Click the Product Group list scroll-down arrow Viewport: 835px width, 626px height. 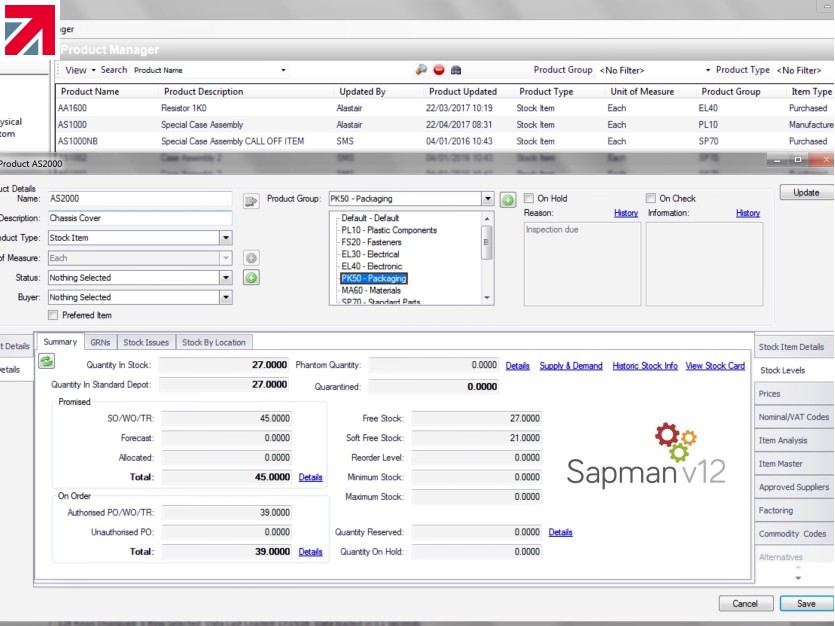[486, 298]
